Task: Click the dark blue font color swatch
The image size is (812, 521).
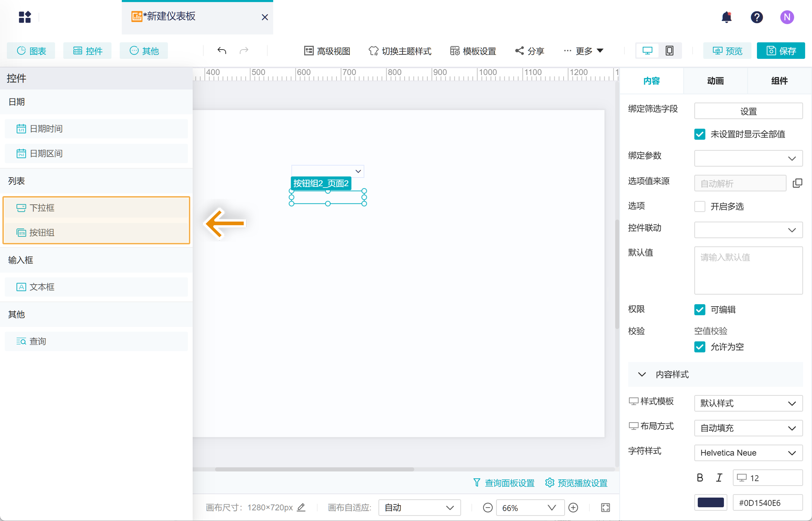Action: 710,502
